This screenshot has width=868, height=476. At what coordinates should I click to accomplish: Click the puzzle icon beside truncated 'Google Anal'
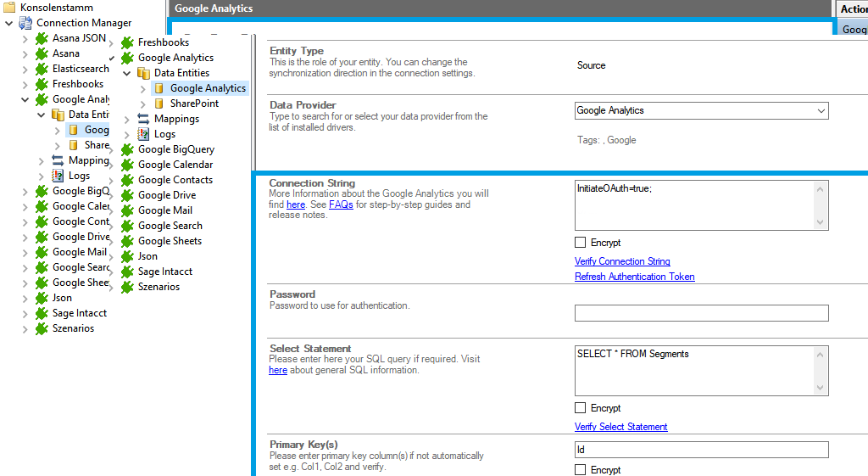pos(42,99)
